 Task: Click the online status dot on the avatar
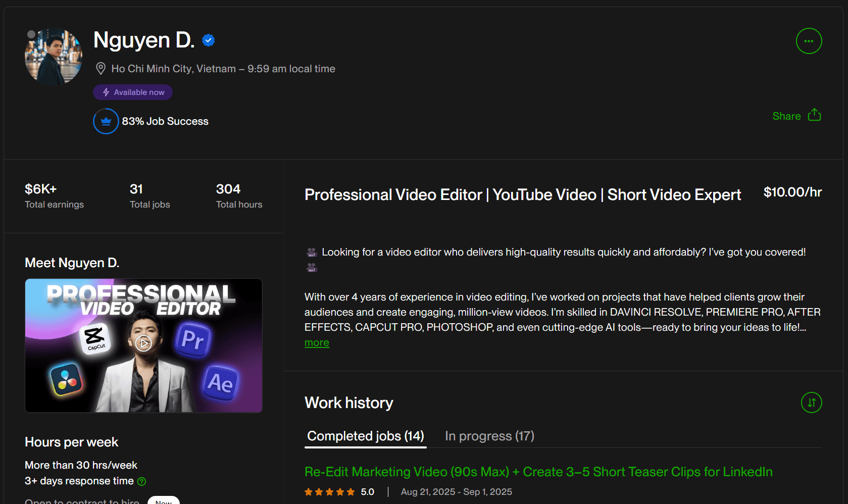pyautogui.click(x=31, y=34)
